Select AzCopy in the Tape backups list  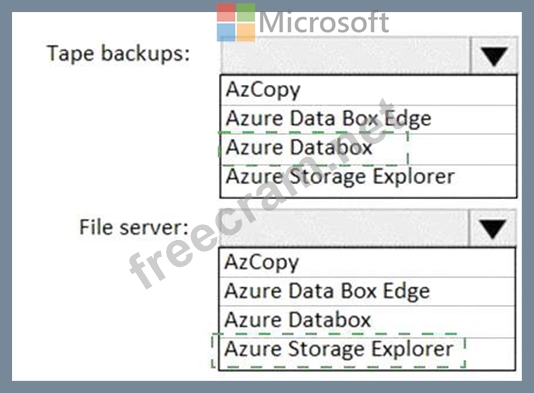pyautogui.click(x=368, y=90)
